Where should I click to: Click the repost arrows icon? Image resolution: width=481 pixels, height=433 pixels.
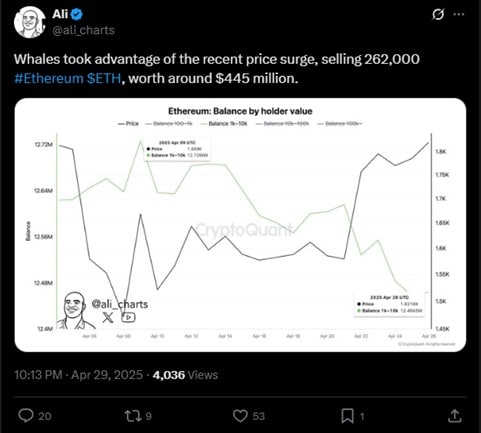pos(132,416)
